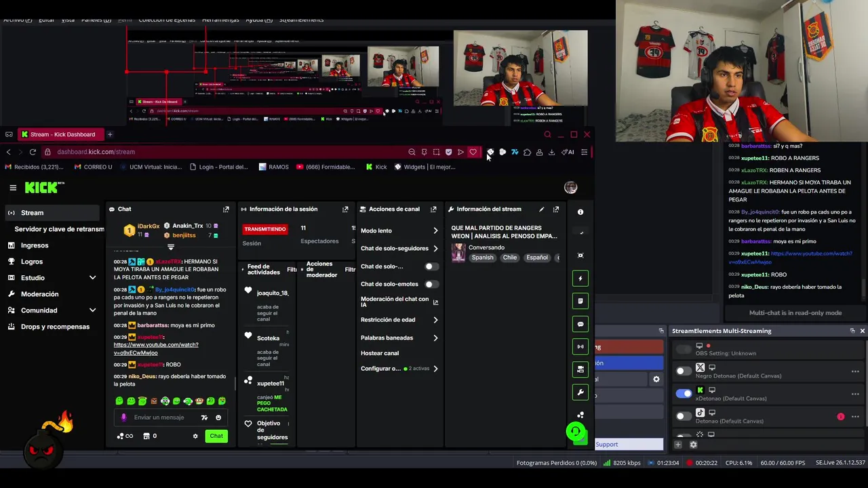Open the CORREO U bookmark
Screen dimensions: 868x488
(x=93, y=167)
